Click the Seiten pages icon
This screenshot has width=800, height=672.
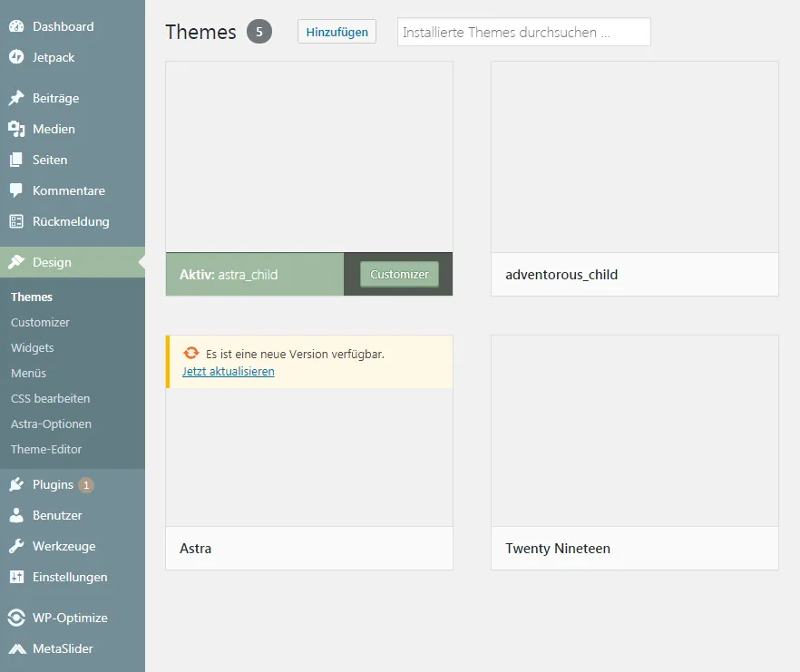(16, 160)
